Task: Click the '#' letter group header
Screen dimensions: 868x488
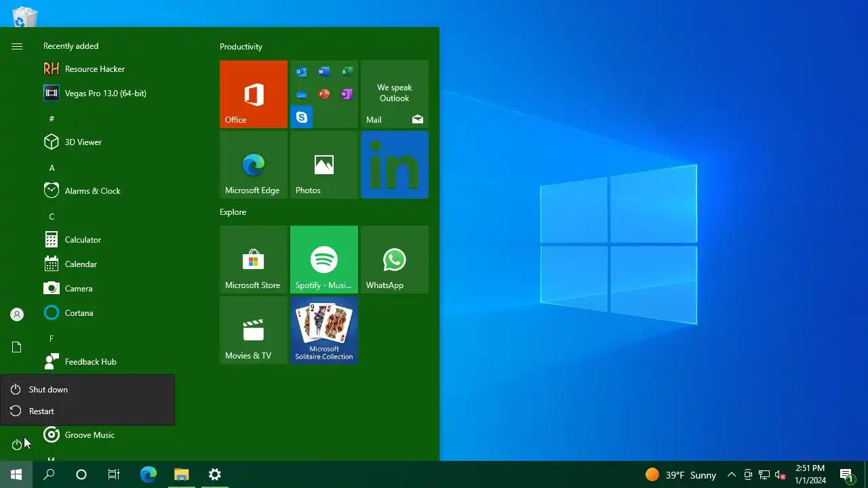Action: click(52, 119)
